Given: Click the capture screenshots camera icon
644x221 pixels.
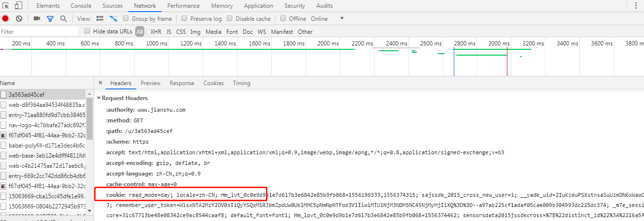Looking at the screenshot, I should [x=37, y=18].
